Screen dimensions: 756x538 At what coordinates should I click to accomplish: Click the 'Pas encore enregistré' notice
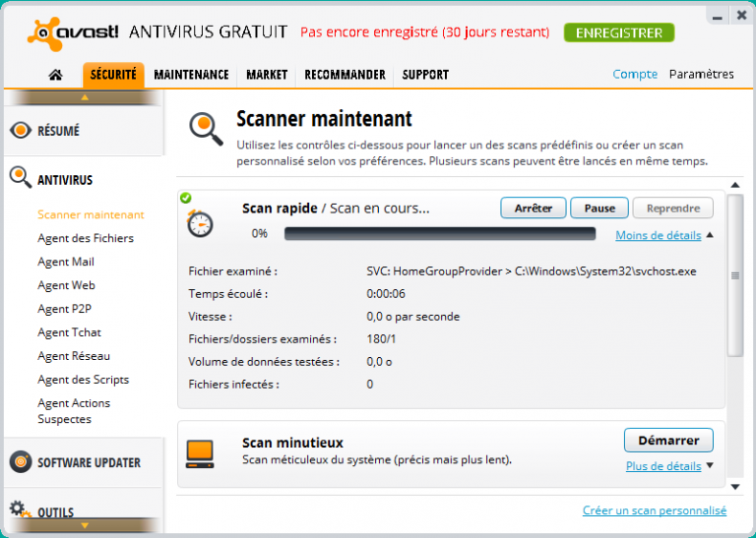pyautogui.click(x=425, y=32)
